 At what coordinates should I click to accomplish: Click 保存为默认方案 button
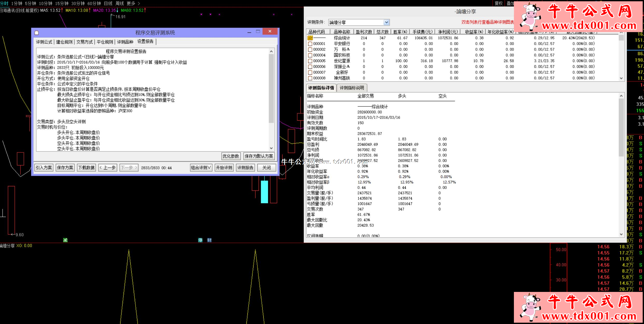(x=259, y=156)
